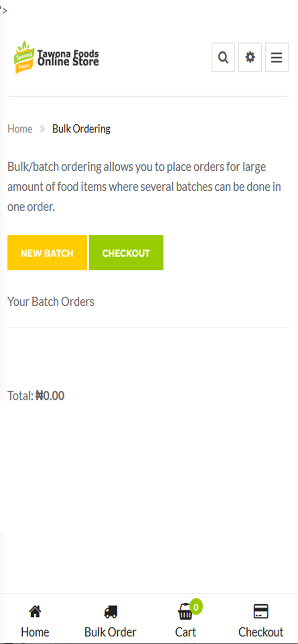Select the Checkout label in bottom navigation

point(261,632)
